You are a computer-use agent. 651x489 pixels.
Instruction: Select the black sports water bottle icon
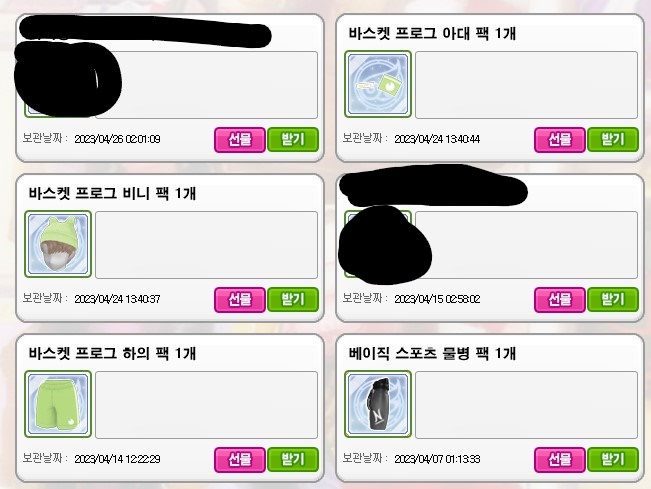tap(378, 404)
